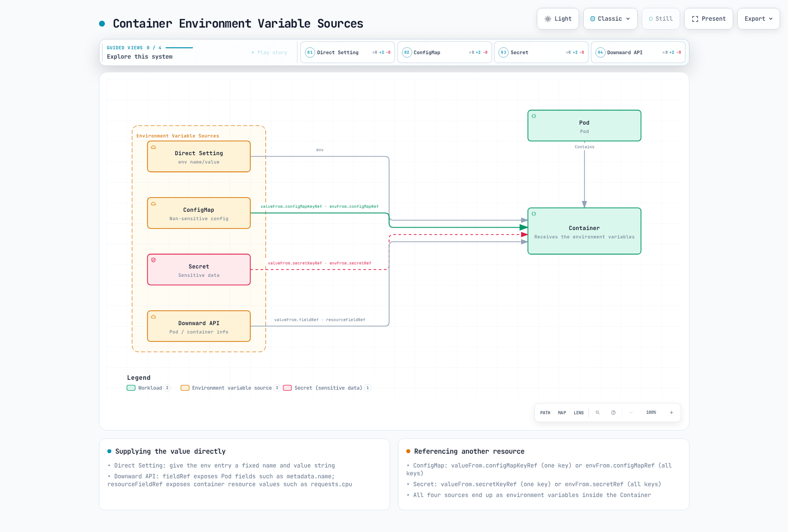
Task: Filter by Environment variable source legend entry
Action: [x=230, y=388]
